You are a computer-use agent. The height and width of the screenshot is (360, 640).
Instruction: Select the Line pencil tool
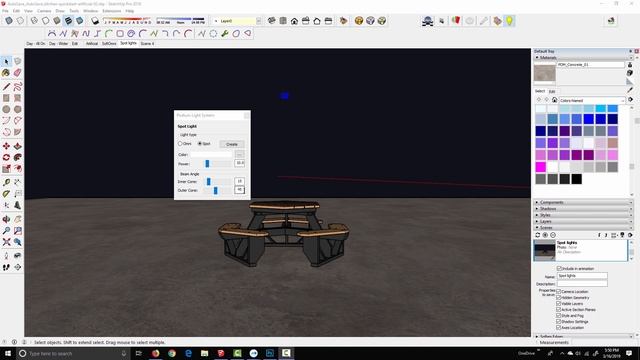[x=6, y=87]
